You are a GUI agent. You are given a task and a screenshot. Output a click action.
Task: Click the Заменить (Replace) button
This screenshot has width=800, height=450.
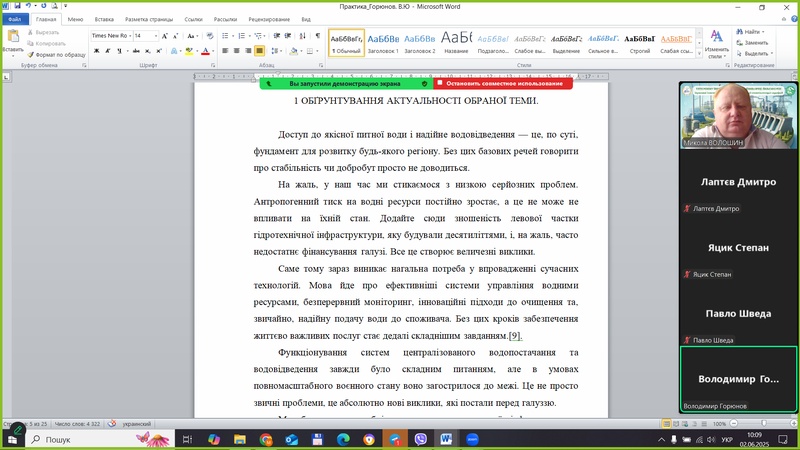[x=754, y=43]
